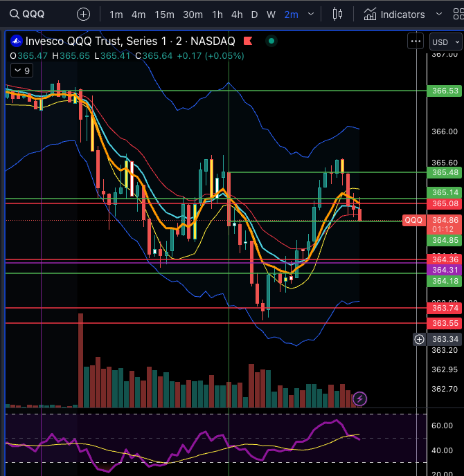Click the 363.55 red price label
The image size is (464, 476).
pyautogui.click(x=445, y=323)
